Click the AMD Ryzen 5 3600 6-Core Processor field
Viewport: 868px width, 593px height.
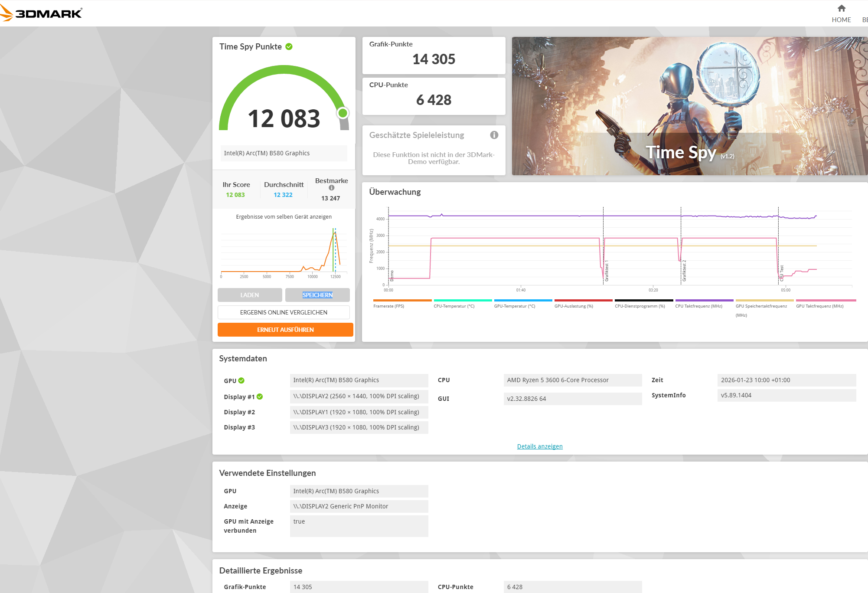click(573, 380)
